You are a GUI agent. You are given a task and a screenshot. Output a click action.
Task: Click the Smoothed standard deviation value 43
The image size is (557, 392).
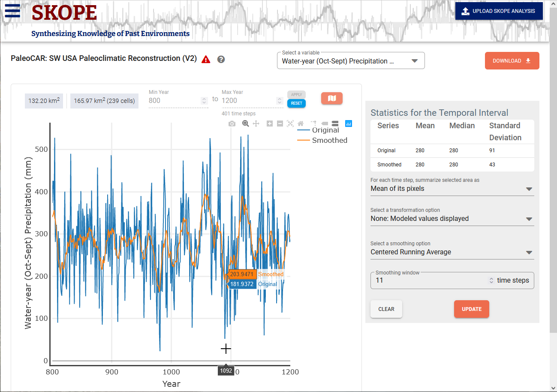(492, 165)
